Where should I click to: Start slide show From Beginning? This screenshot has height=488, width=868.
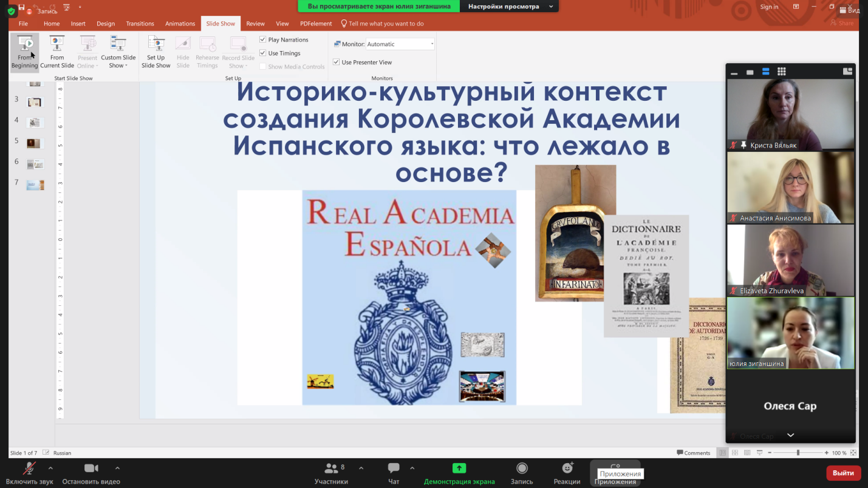(24, 52)
